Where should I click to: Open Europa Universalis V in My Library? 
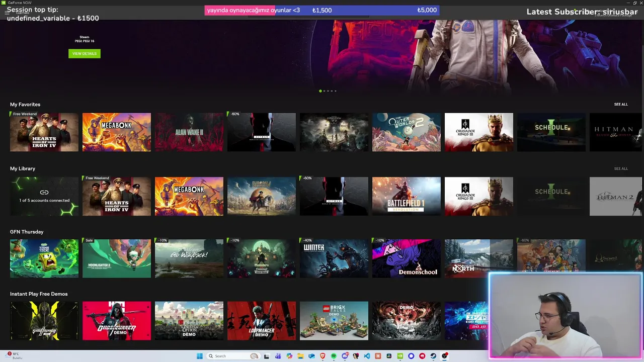(262, 196)
